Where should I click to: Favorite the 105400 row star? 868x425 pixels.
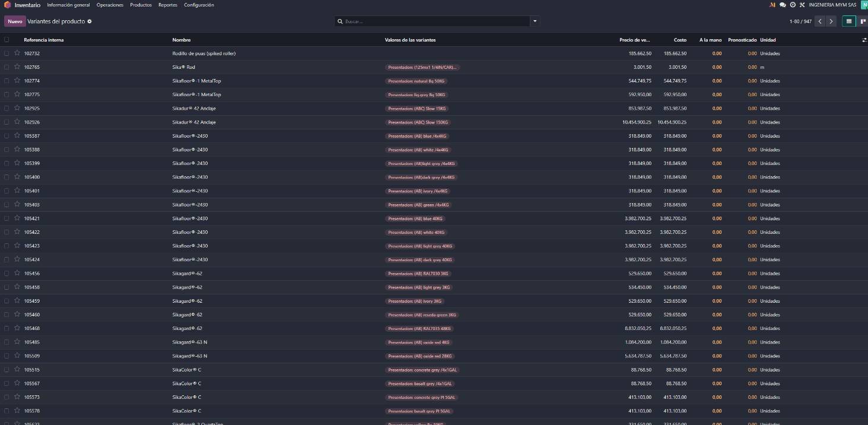17,177
